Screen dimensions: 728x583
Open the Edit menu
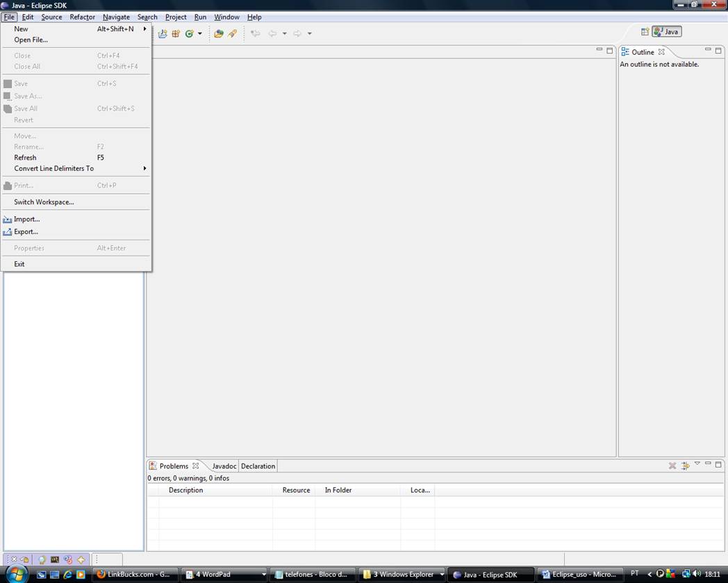click(x=28, y=17)
